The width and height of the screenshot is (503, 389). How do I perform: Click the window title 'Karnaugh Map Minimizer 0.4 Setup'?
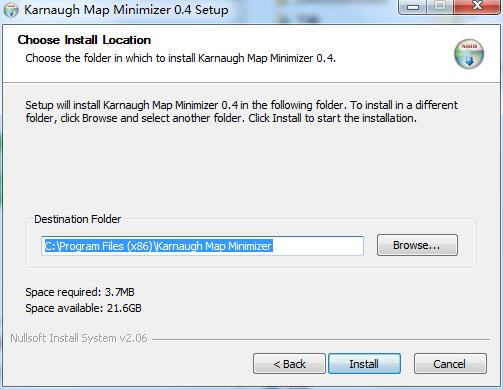pyautogui.click(x=126, y=10)
